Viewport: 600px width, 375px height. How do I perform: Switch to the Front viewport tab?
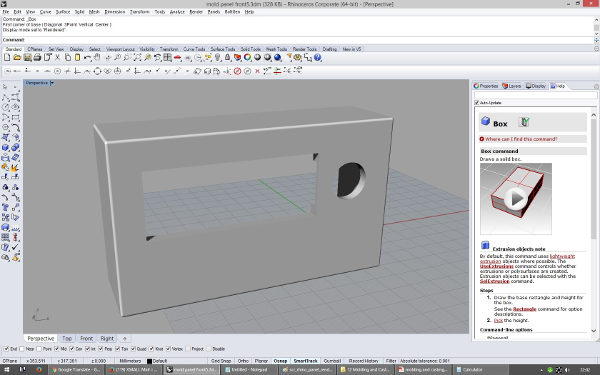coord(86,338)
